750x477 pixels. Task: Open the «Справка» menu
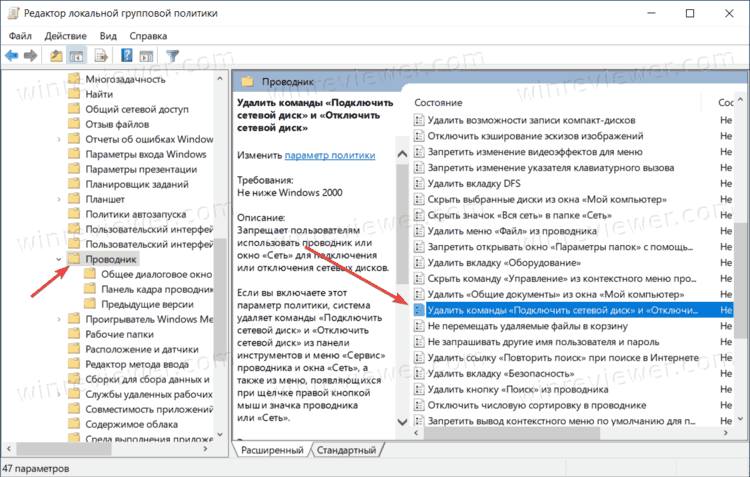[148, 36]
